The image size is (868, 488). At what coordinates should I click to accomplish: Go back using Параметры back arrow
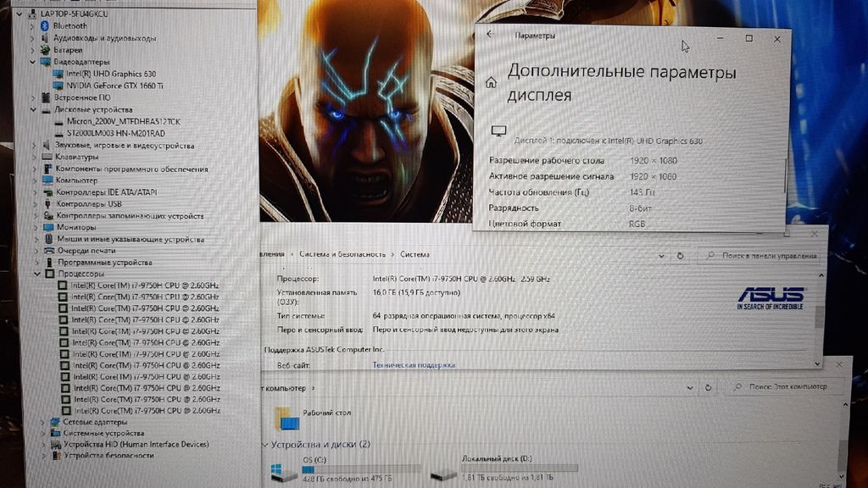[489, 36]
